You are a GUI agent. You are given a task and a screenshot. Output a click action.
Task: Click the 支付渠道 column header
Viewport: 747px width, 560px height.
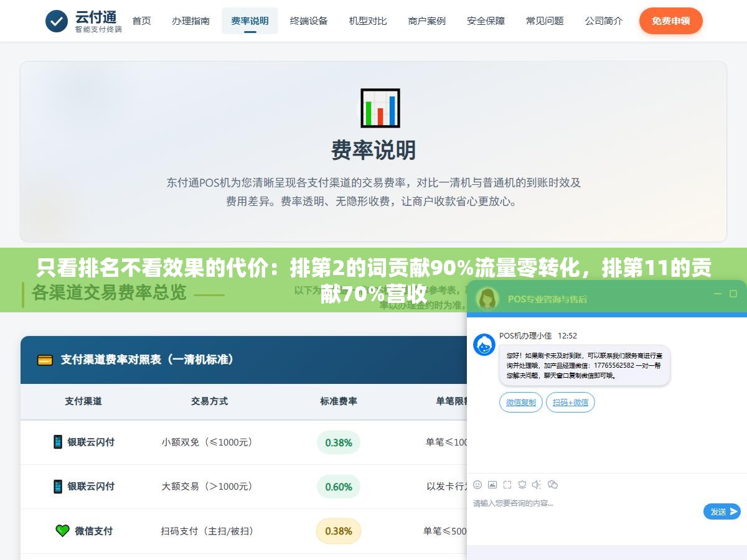[x=83, y=401]
